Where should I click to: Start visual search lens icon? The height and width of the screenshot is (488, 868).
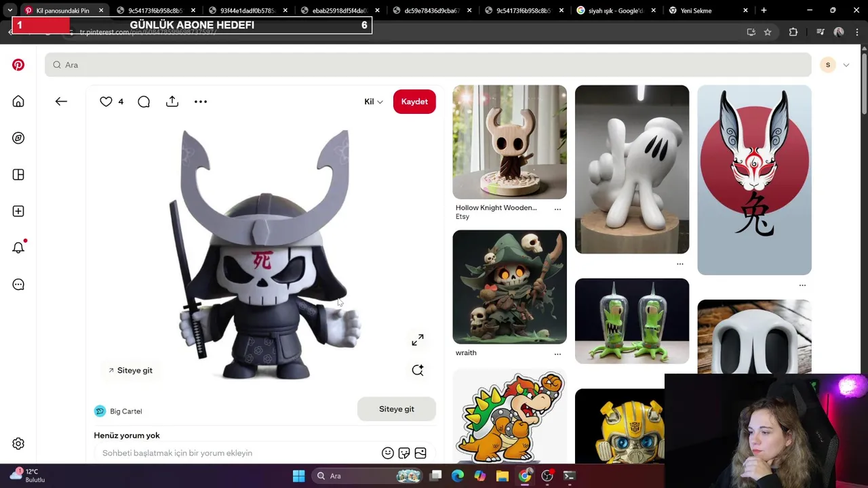click(x=418, y=370)
